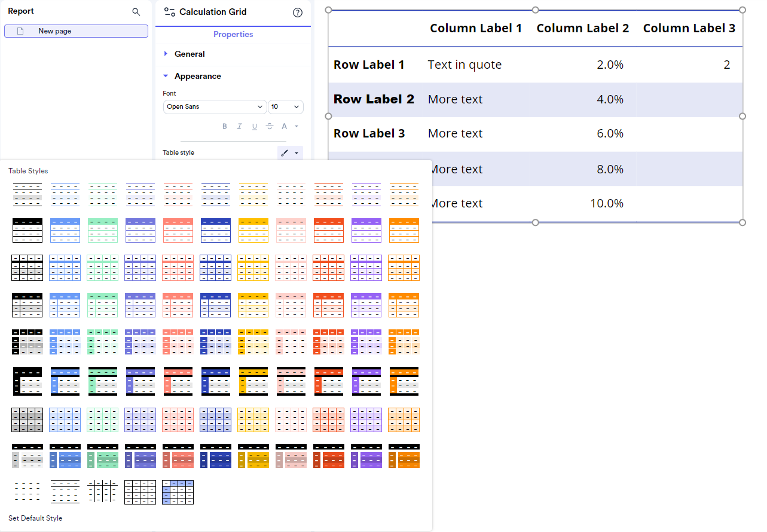Apply strikethrough formatting

[270, 126]
